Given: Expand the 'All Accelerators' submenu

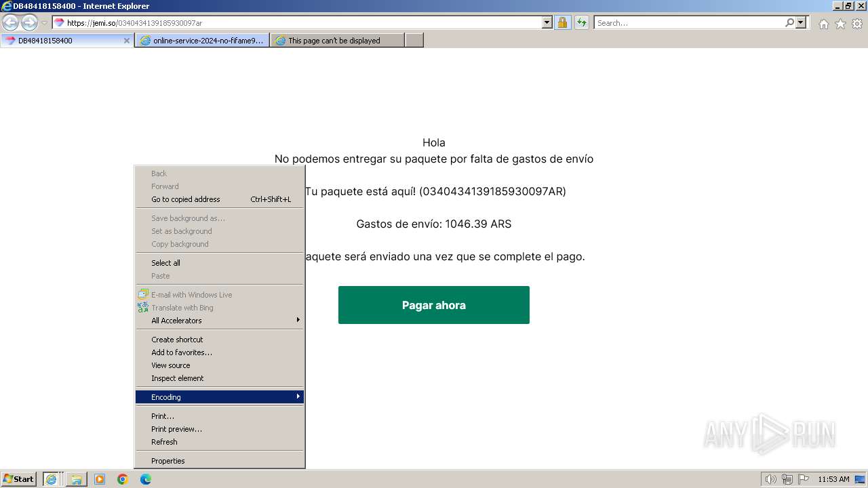Looking at the screenshot, I should point(220,321).
